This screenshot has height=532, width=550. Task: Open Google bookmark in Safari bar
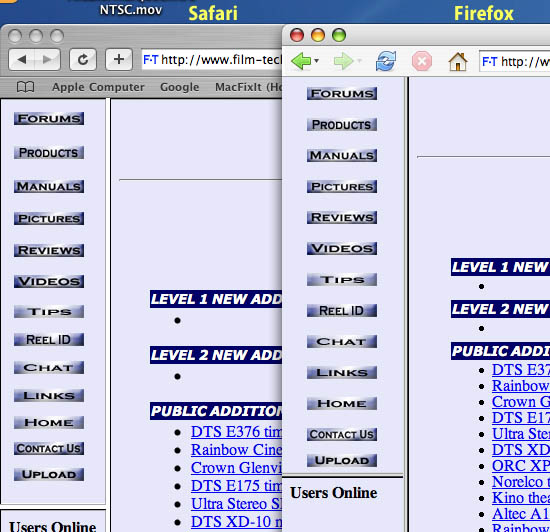pyautogui.click(x=180, y=87)
